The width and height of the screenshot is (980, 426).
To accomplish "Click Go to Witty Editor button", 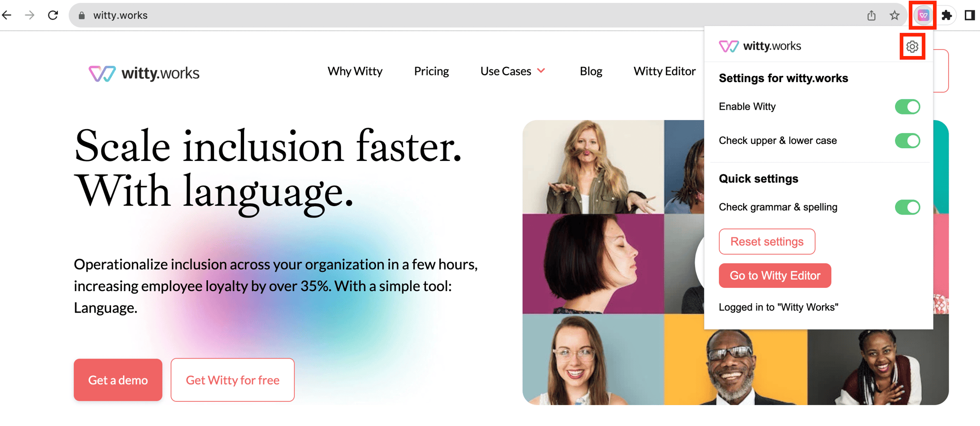I will coord(775,275).
